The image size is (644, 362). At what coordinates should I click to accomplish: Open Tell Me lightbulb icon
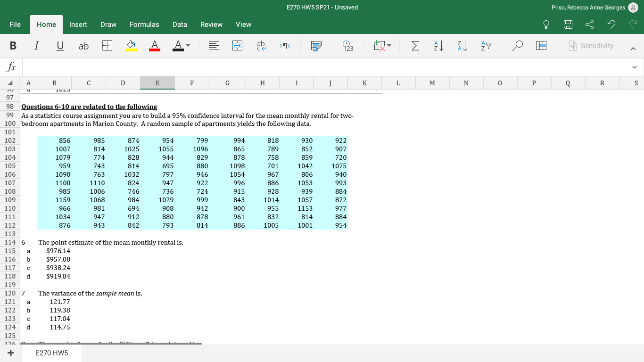pyautogui.click(x=547, y=25)
